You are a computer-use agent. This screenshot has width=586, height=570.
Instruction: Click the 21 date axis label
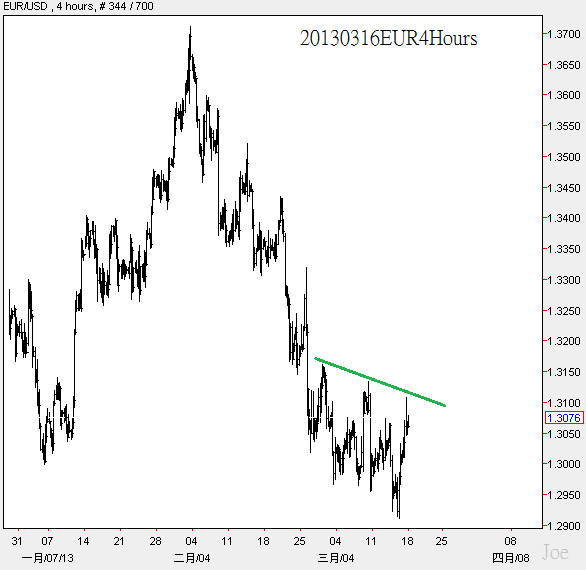pos(119,541)
